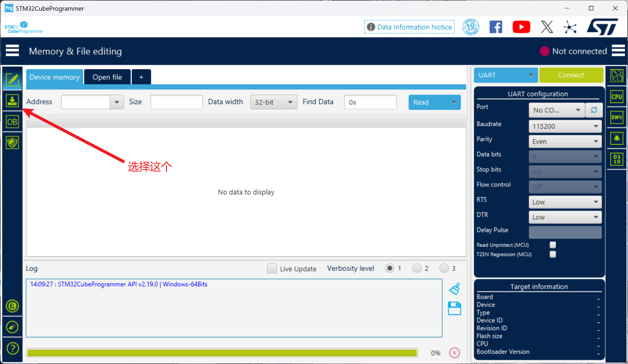This screenshot has width=628, height=364.
Task: Open the security shield panel
Action: [12, 142]
